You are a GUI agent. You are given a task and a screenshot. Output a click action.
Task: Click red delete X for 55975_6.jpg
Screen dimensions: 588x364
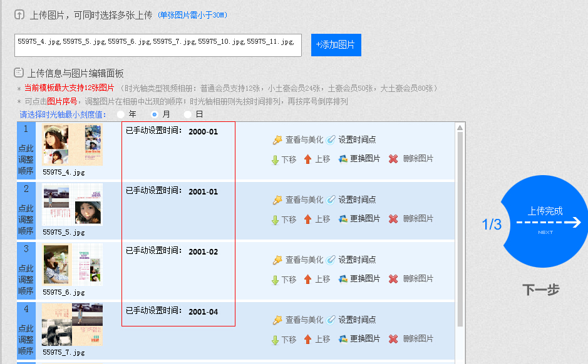(x=393, y=279)
